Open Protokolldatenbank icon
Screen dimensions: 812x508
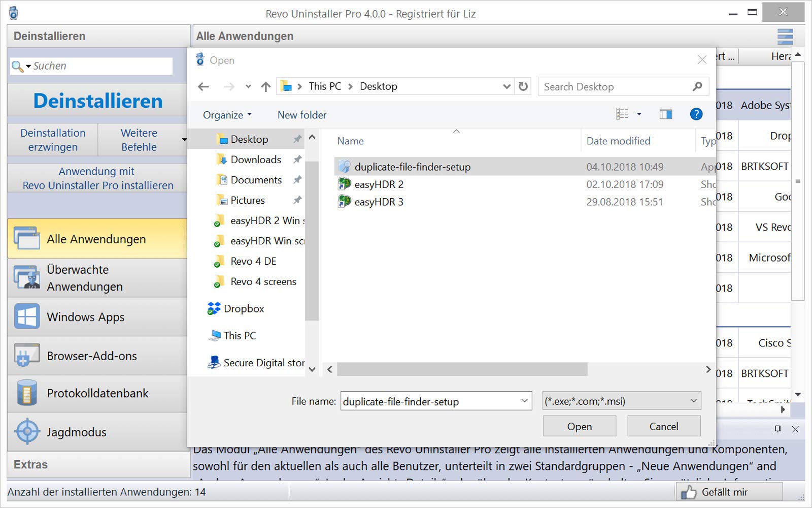point(27,393)
